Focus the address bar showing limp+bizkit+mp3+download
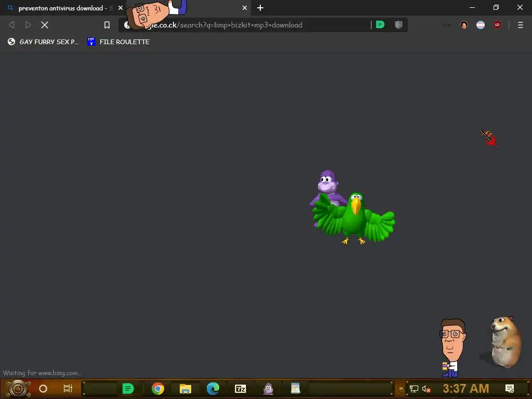The height and width of the screenshot is (399, 532). click(244, 25)
